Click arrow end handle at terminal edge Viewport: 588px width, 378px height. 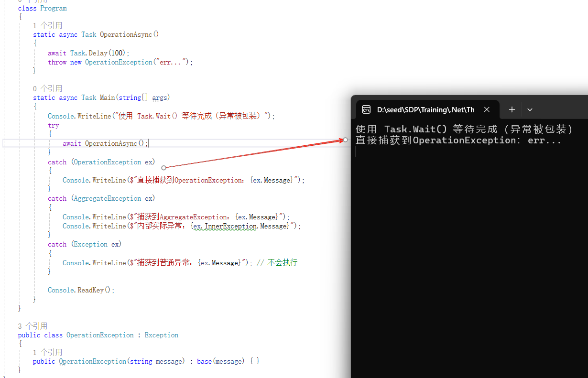click(x=345, y=140)
